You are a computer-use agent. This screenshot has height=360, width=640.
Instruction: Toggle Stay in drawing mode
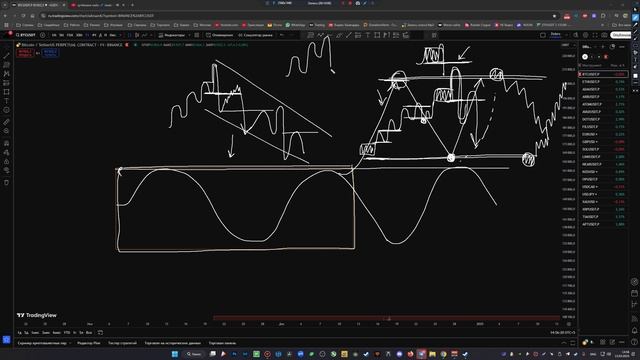tap(7, 152)
